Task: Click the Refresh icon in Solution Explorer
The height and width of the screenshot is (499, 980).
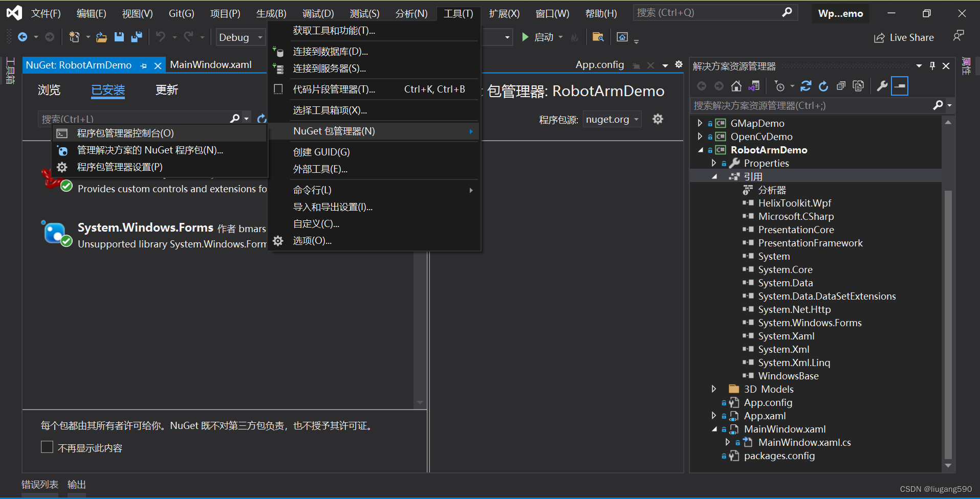Action: [823, 86]
